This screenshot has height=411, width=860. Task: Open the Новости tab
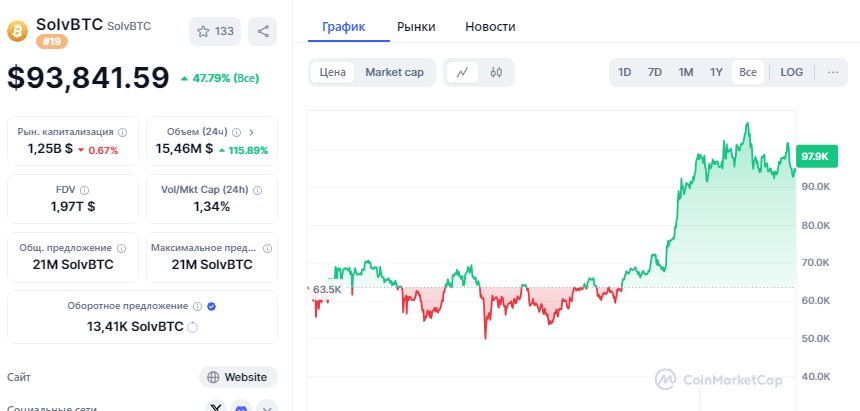[x=491, y=27]
